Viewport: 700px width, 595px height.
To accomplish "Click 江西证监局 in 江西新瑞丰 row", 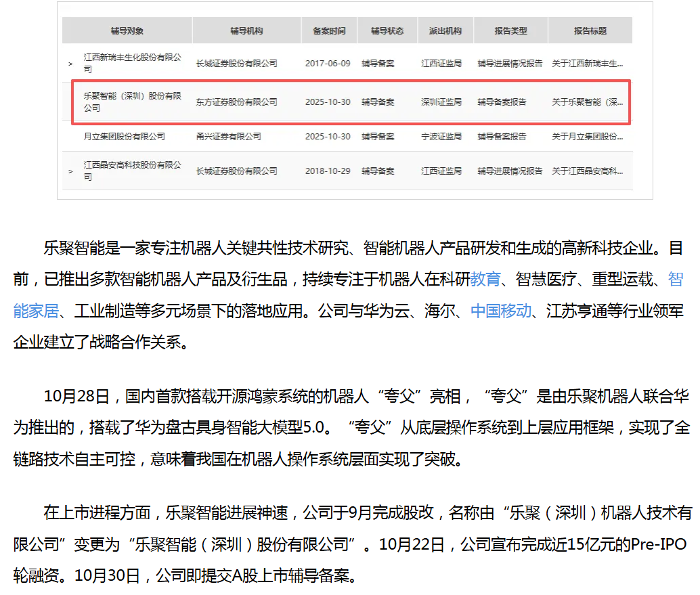I will tap(441, 64).
